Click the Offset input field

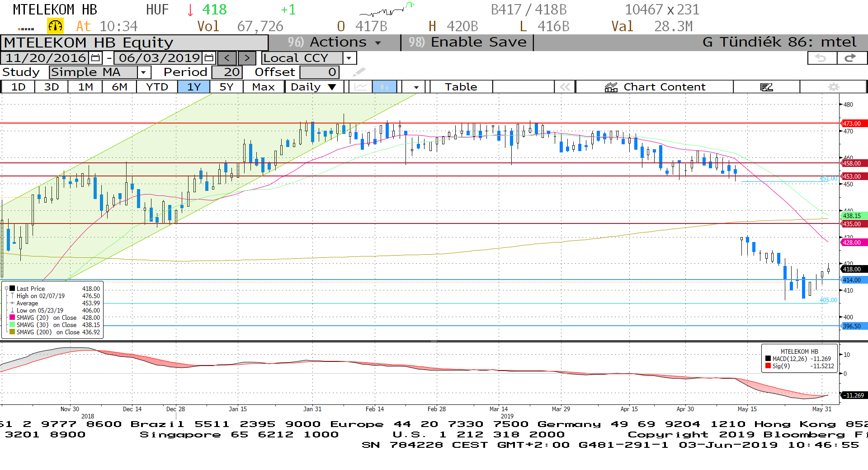pyautogui.click(x=319, y=72)
